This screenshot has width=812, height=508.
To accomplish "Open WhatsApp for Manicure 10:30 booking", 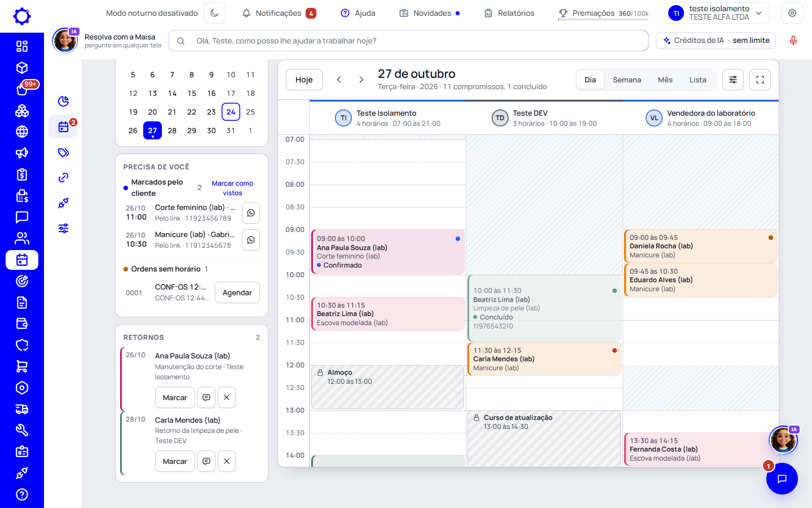I will pos(251,240).
